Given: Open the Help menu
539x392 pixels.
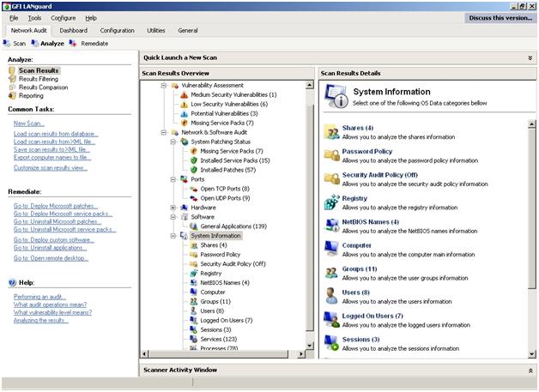Looking at the screenshot, I should tap(91, 18).
